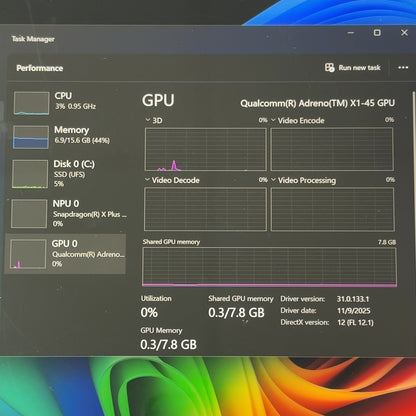This screenshot has height=416, width=416.
Task: Open the Video Decode engine dropdown
Action: click(147, 180)
